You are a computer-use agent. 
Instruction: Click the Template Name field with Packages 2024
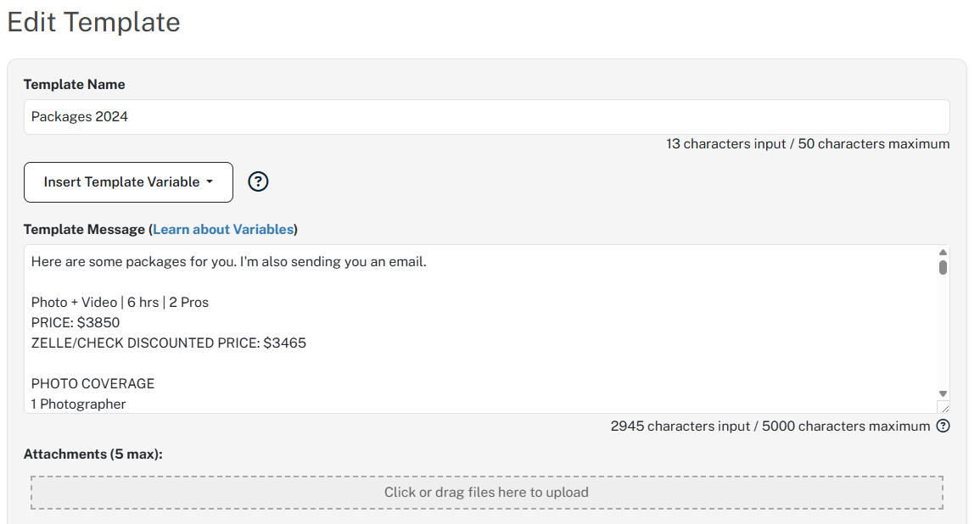[x=486, y=117]
